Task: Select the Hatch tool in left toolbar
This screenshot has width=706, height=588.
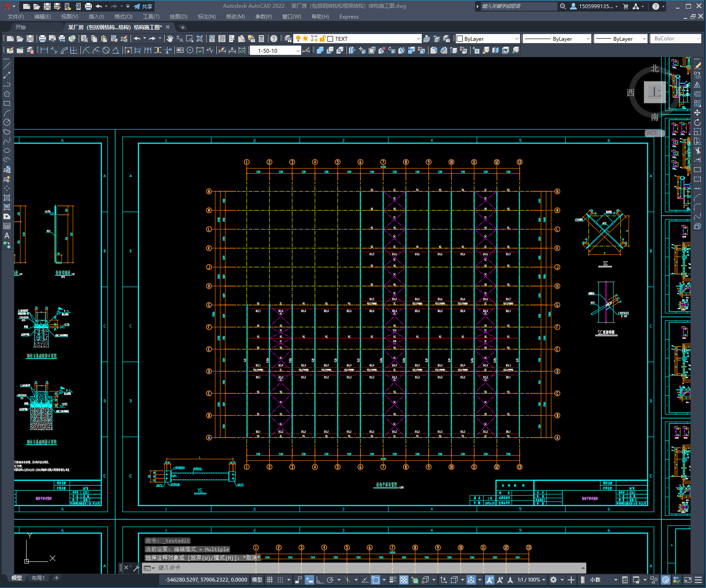Action: pyautogui.click(x=7, y=198)
